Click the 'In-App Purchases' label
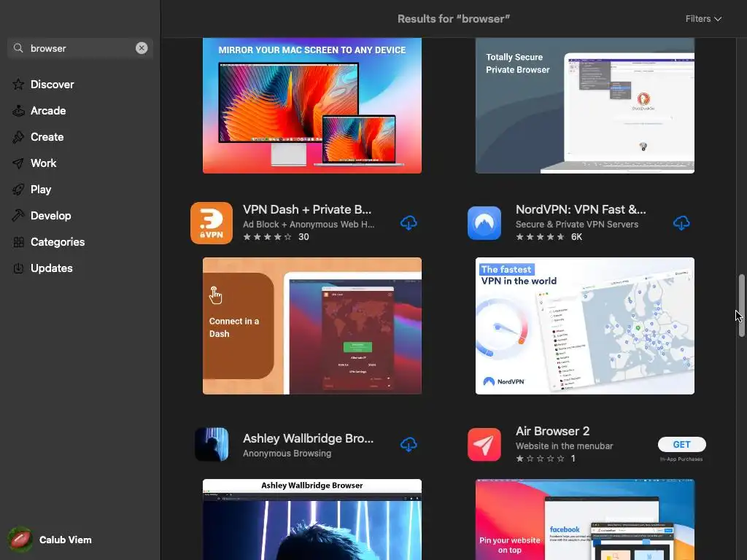This screenshot has width=747, height=560. 681,459
